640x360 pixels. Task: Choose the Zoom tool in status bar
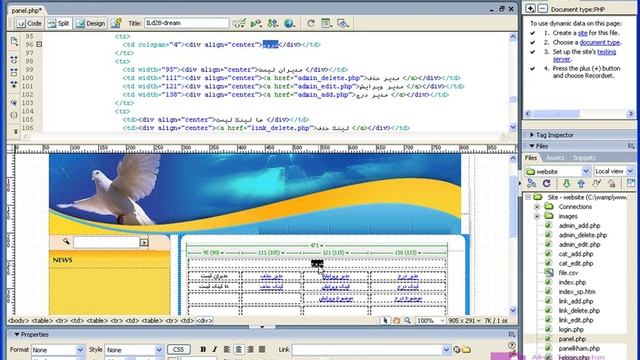(407, 321)
